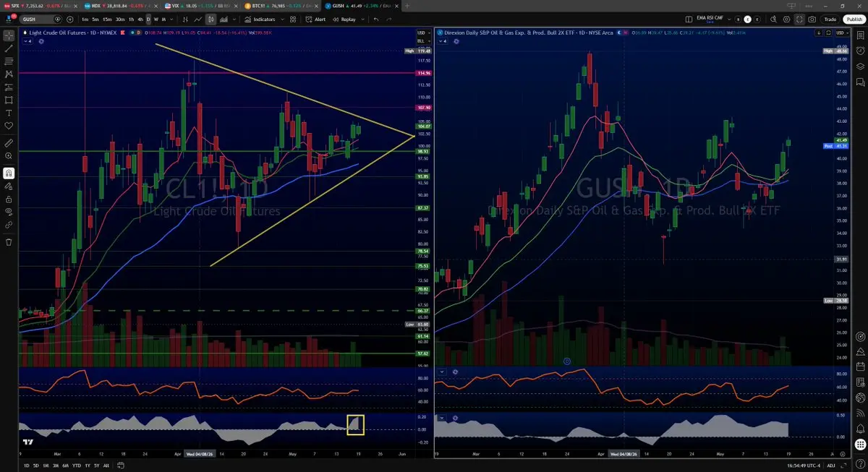Screen dimensions: 868x472
Task: Toggle fullscreen mode icon
Action: [800, 20]
